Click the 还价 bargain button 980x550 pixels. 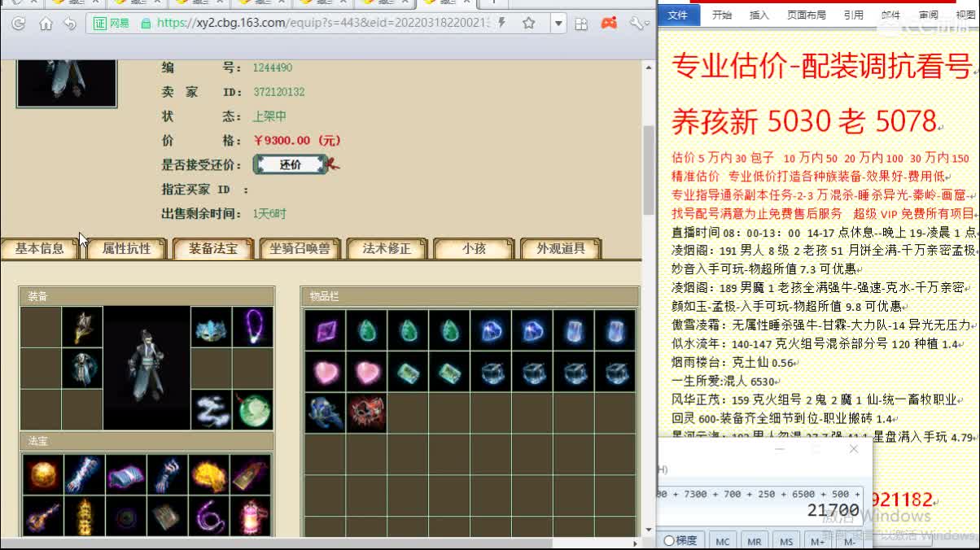(x=291, y=164)
